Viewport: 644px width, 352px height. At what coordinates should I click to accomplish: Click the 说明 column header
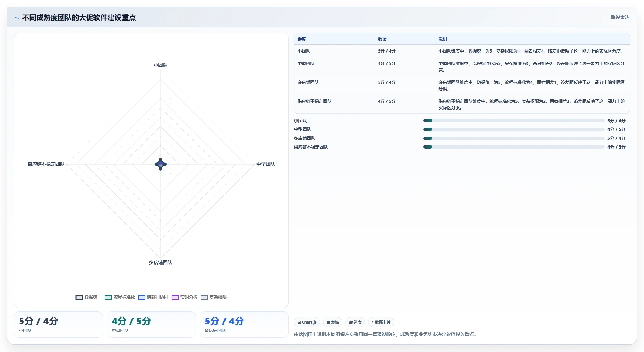pyautogui.click(x=443, y=39)
